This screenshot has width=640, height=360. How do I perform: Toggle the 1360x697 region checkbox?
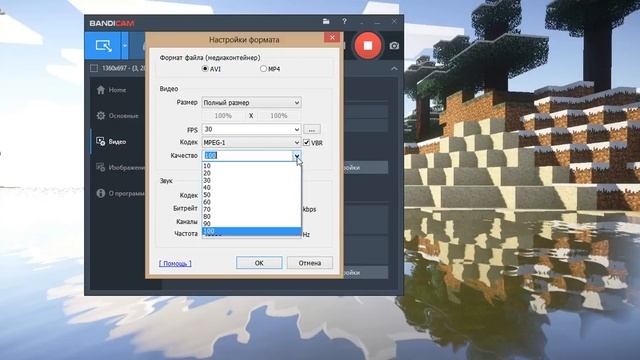coord(94,68)
